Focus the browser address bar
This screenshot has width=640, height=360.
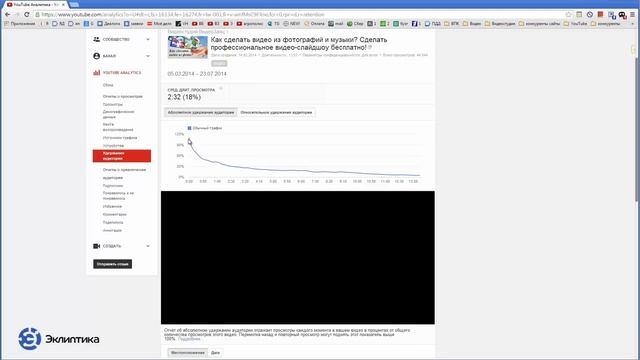click(x=300, y=14)
